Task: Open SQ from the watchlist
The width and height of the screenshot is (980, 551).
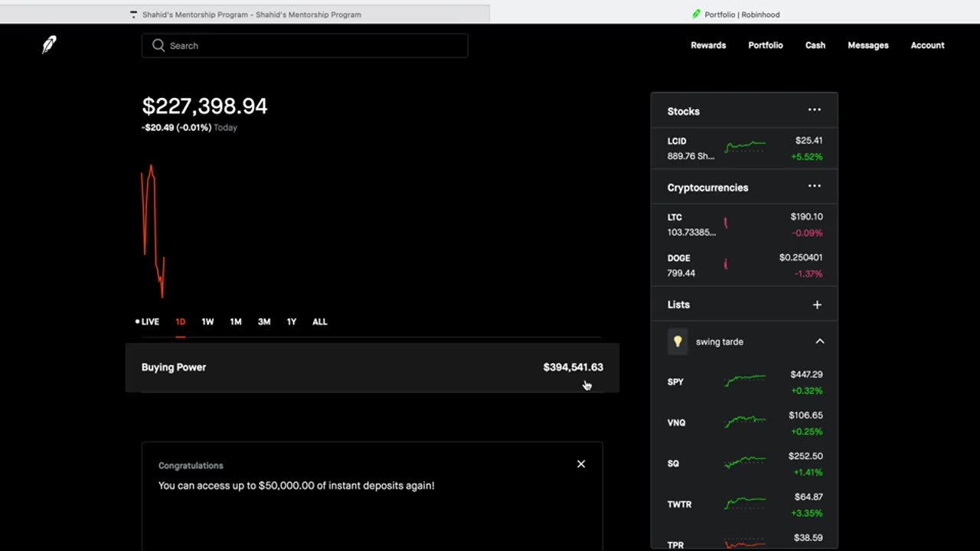Action: pyautogui.click(x=744, y=464)
